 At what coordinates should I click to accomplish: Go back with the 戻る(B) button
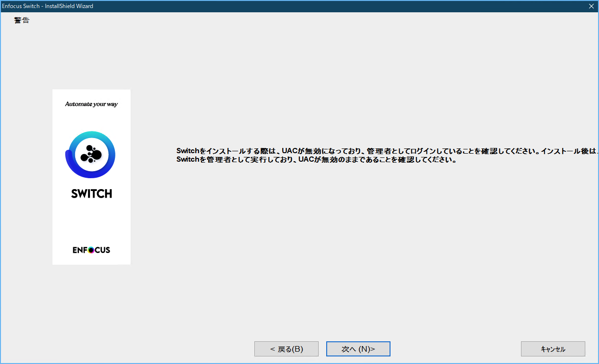(286, 349)
